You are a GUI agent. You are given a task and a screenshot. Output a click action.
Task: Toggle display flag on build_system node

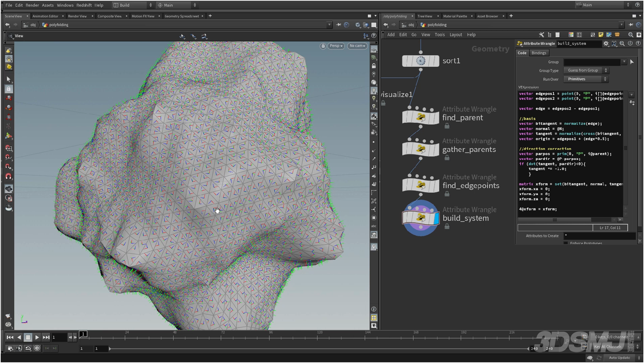(436, 218)
